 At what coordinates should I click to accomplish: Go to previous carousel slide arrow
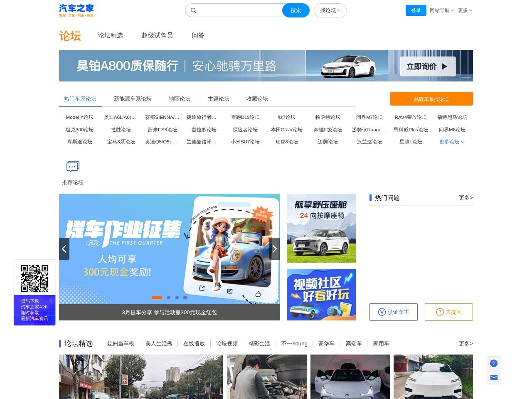pyautogui.click(x=64, y=249)
